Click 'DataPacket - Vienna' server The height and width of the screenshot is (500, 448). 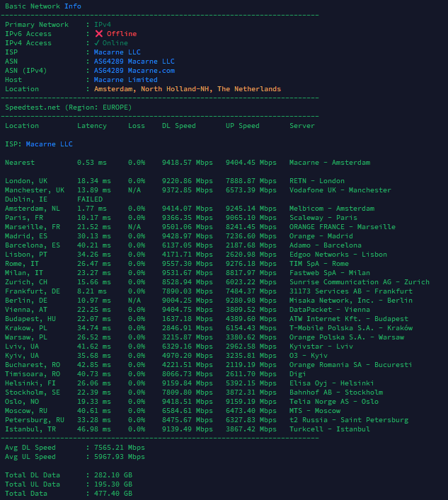(x=330, y=310)
